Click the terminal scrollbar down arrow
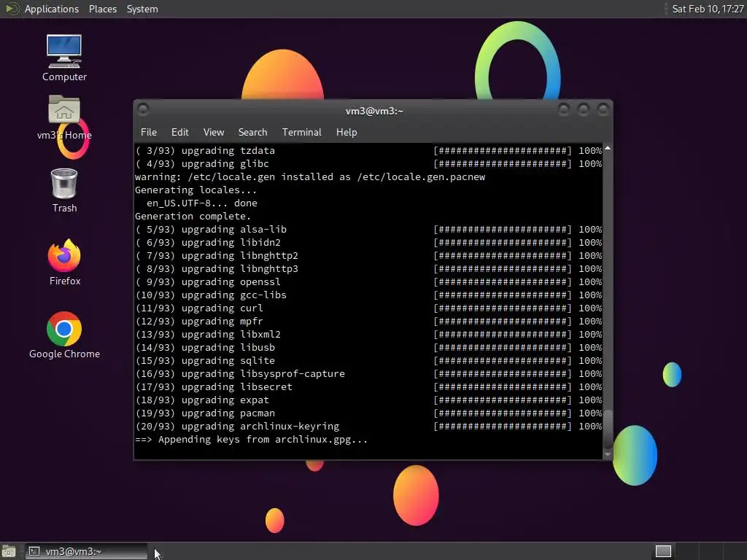The width and height of the screenshot is (747, 560). tap(608, 454)
